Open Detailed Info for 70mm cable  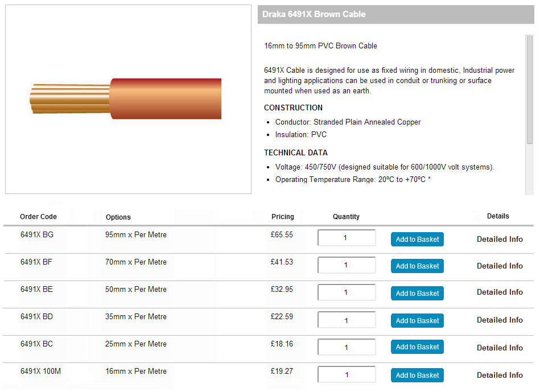500,266
